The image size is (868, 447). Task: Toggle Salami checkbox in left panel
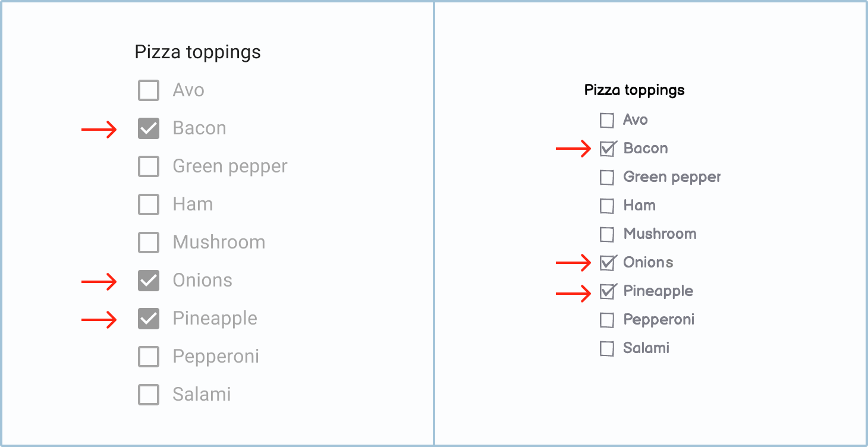[x=149, y=395]
